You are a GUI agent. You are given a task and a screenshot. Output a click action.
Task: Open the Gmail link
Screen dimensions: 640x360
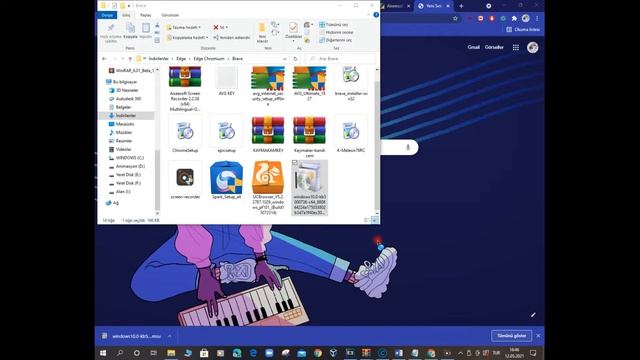coord(473,47)
